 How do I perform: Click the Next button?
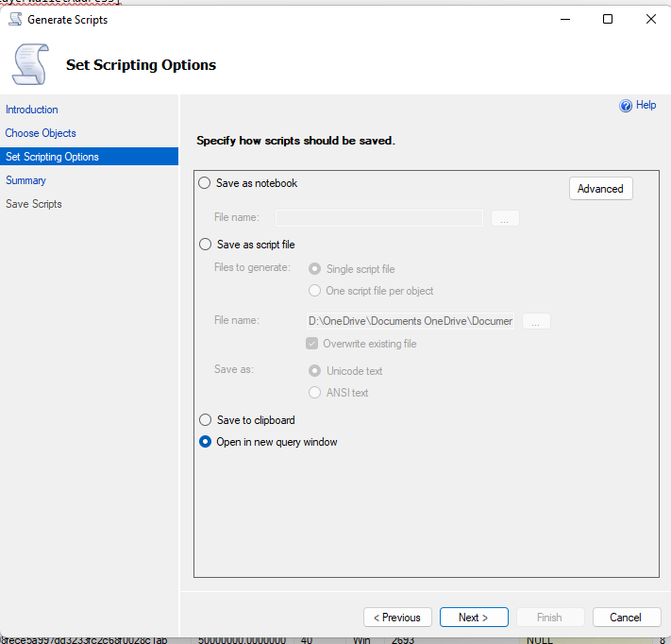(x=474, y=618)
